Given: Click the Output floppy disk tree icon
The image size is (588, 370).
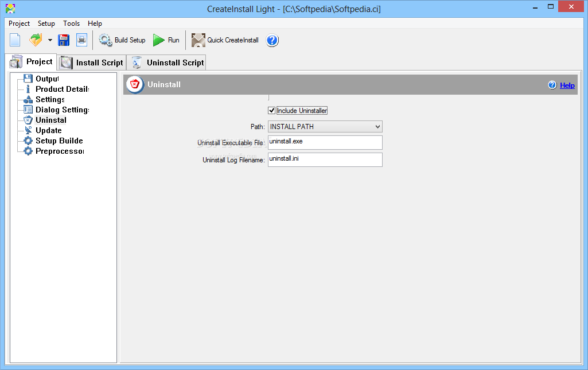Looking at the screenshot, I should coord(28,79).
